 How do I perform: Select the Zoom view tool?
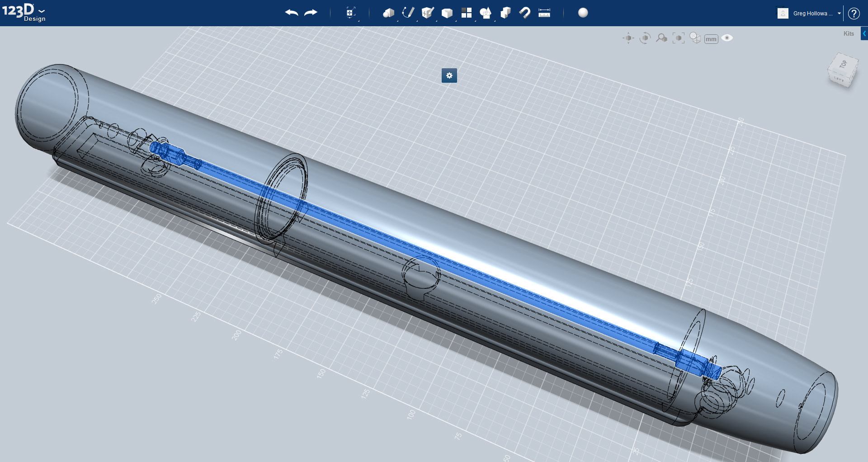coord(661,38)
